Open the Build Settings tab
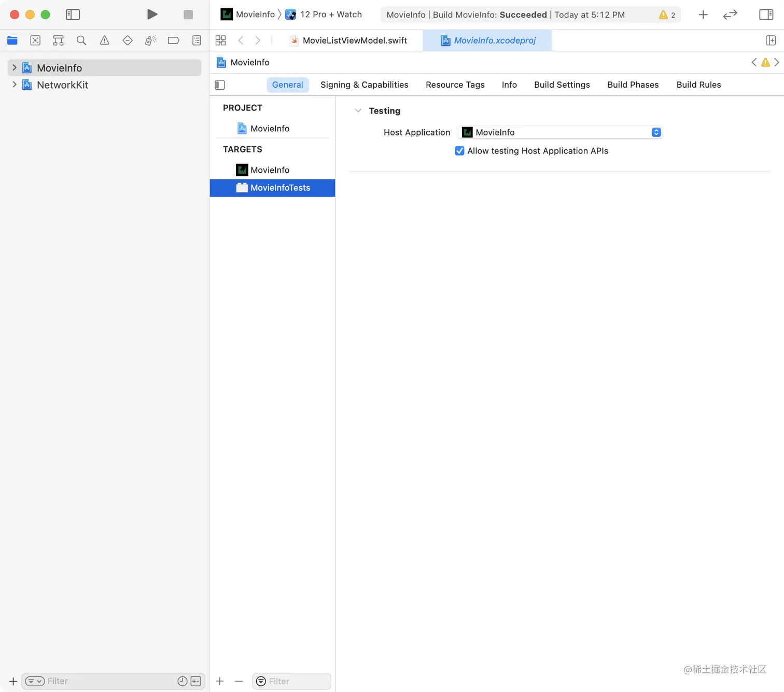 click(x=562, y=85)
